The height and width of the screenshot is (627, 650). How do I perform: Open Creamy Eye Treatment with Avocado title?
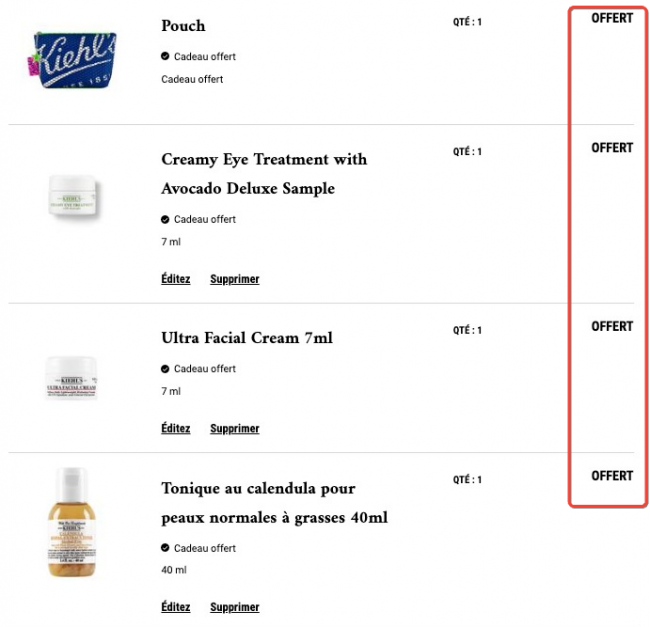pos(264,174)
